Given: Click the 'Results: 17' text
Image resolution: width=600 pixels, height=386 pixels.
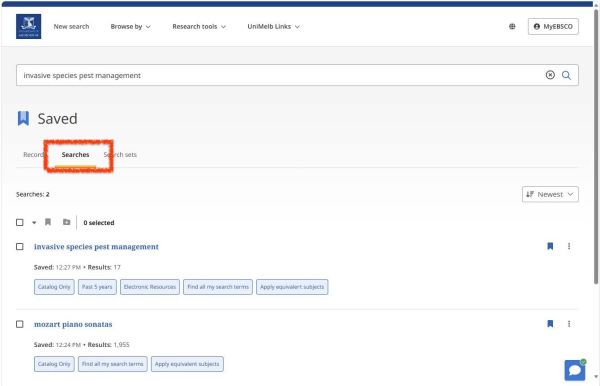Looking at the screenshot, I should (104, 267).
